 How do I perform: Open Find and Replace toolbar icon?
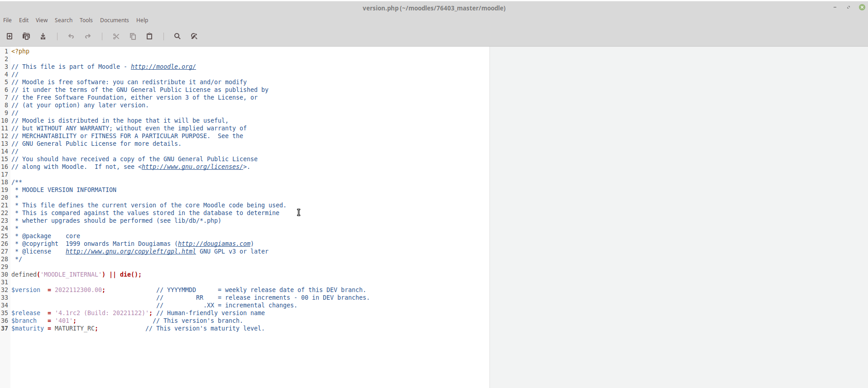click(x=194, y=36)
